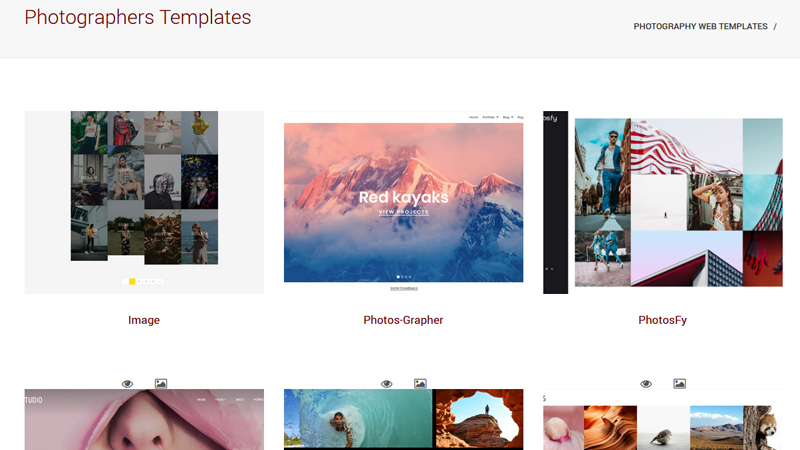Go to Photography Web Templates breadcrumb
This screenshot has width=800, height=450.
(x=701, y=26)
